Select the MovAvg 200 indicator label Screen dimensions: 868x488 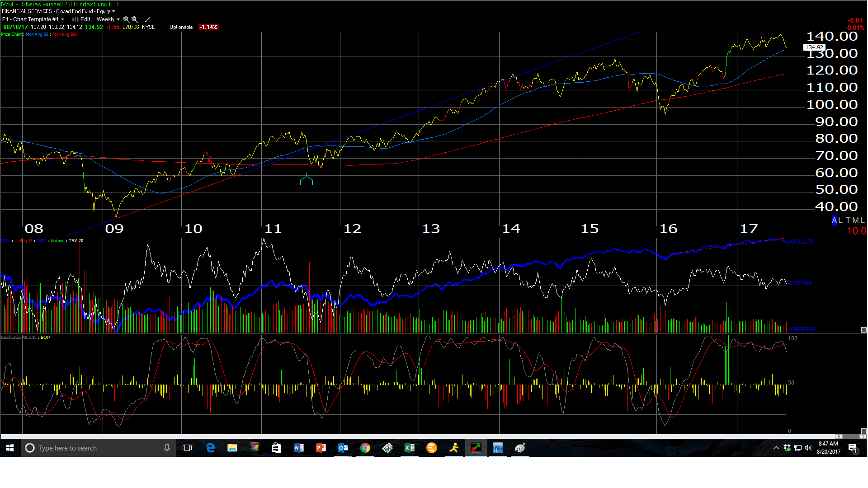(x=65, y=34)
